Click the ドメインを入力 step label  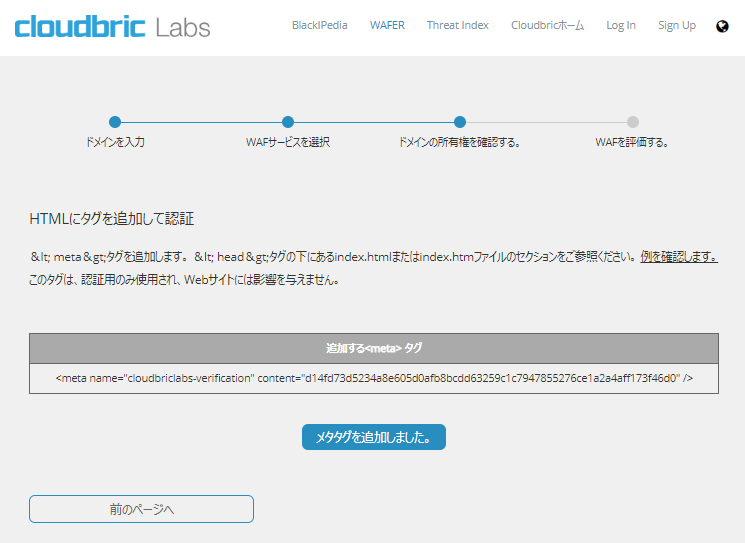click(x=115, y=142)
